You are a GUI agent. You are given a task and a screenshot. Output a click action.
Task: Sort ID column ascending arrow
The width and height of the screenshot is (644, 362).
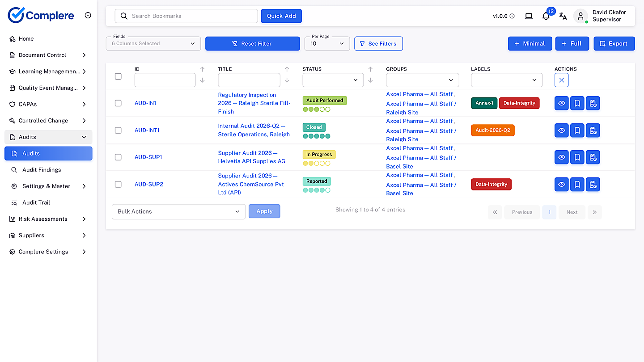tap(202, 69)
